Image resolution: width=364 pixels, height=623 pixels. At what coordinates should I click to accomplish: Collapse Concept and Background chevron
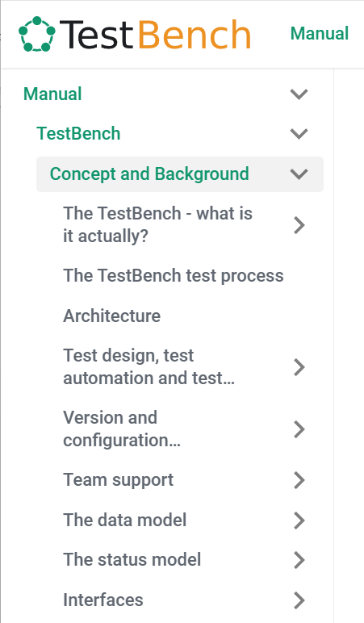[x=299, y=174]
